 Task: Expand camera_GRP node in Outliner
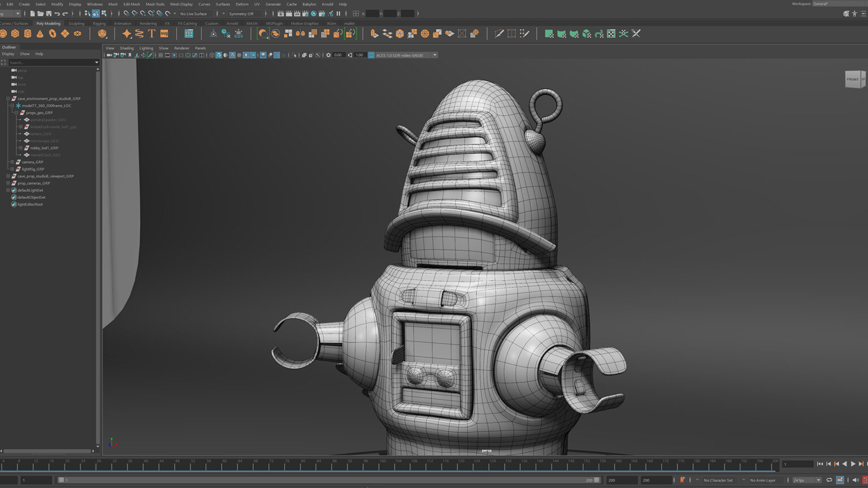pos(12,162)
